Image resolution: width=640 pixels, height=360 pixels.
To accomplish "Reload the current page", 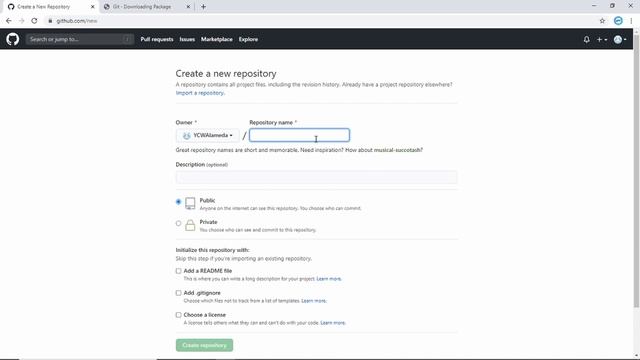I will pos(34,21).
